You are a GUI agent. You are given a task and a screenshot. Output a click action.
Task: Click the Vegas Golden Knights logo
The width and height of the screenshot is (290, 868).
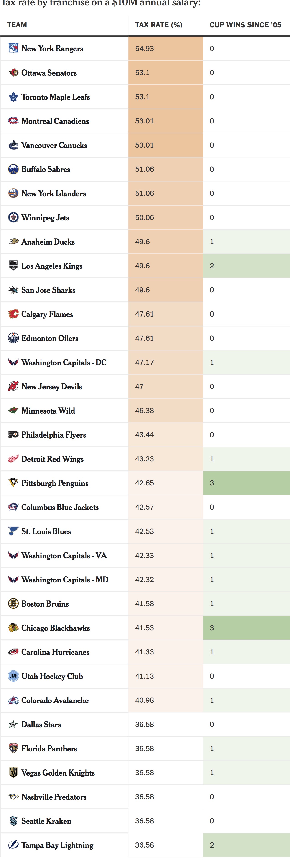(x=13, y=772)
